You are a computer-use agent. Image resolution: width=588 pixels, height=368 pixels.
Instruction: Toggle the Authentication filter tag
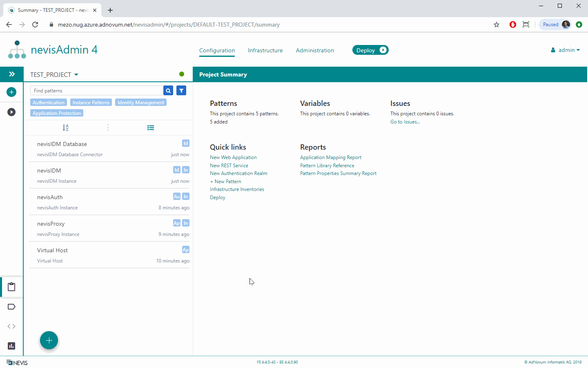[x=49, y=102]
